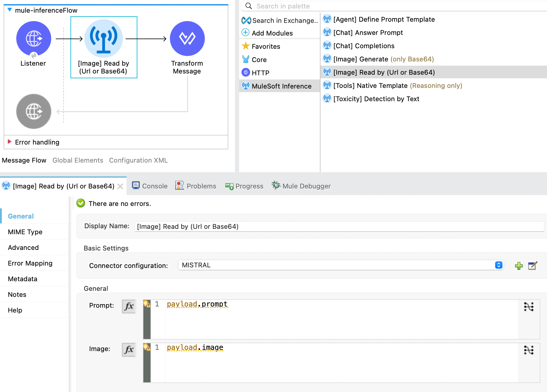The height and width of the screenshot is (392, 547).
Task: Select the Error Mapping properties section
Action: tap(34, 263)
